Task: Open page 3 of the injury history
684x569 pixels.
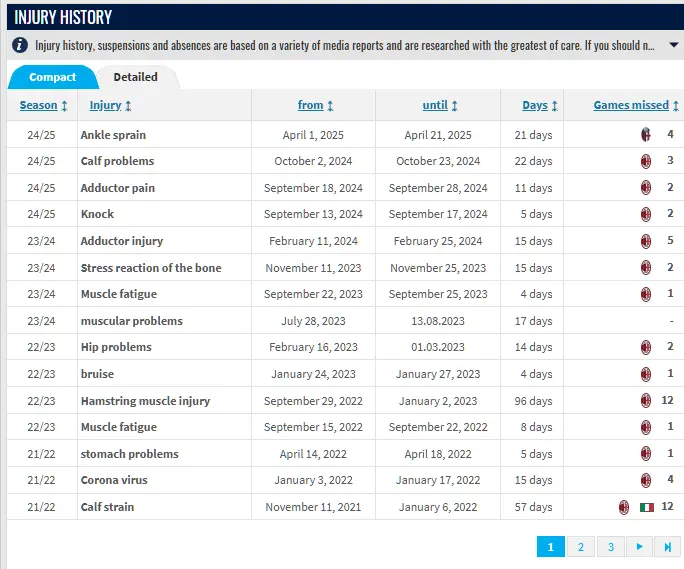Action: 609,547
